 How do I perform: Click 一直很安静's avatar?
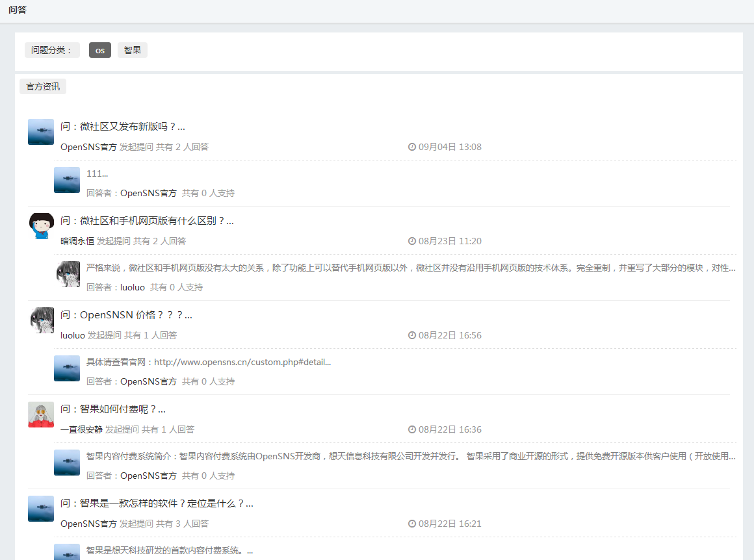point(41,414)
